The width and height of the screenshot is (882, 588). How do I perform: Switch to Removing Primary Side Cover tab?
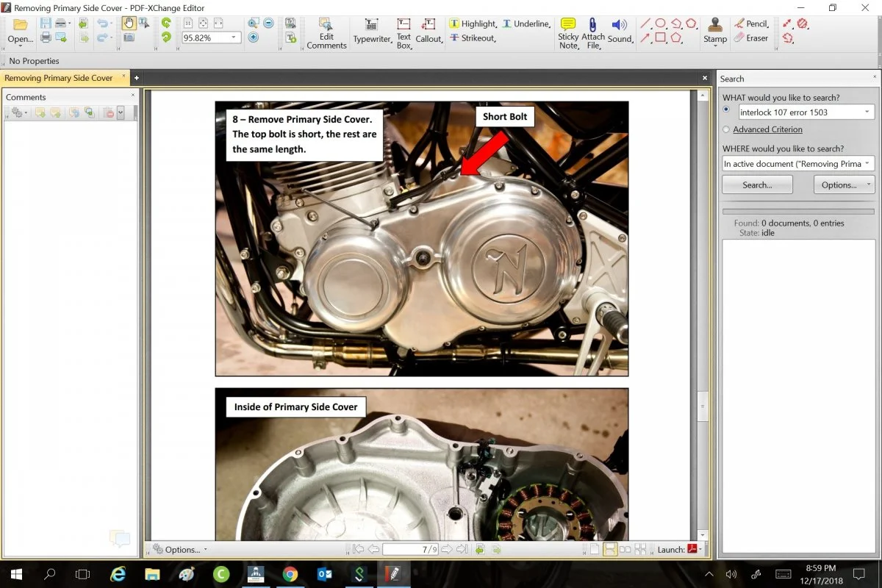click(x=59, y=78)
